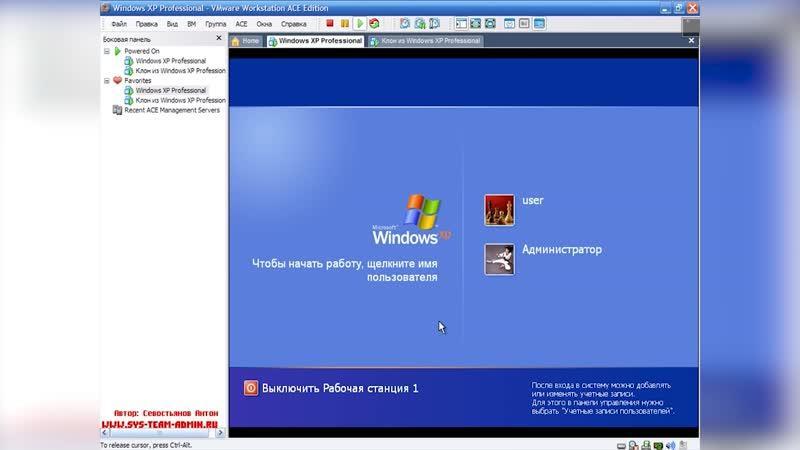Image resolution: width=800 pixels, height=450 pixels.
Task: Click the green Power On play button
Action: point(359,22)
